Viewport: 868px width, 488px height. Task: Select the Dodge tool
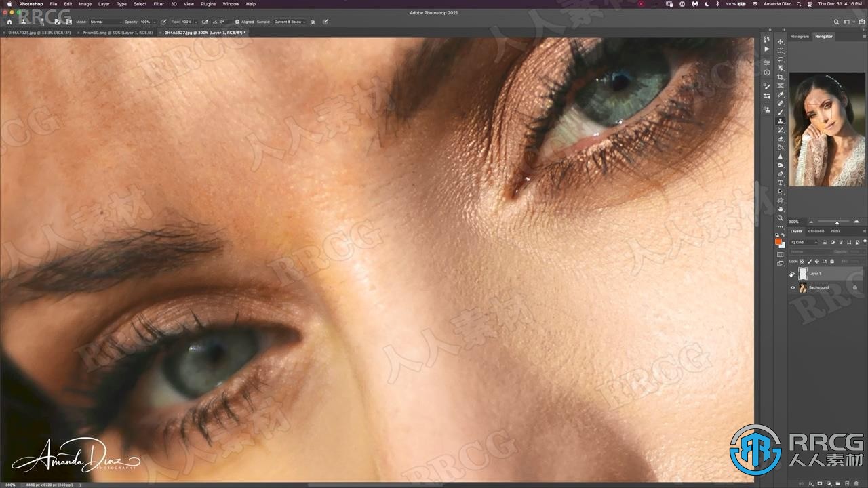coord(781,165)
